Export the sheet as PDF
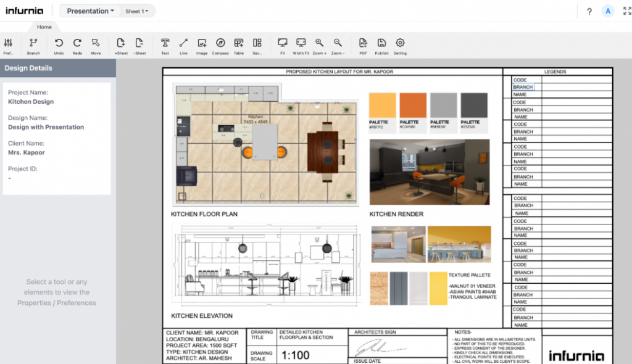Viewport: 632px width, 364px height. tap(363, 46)
